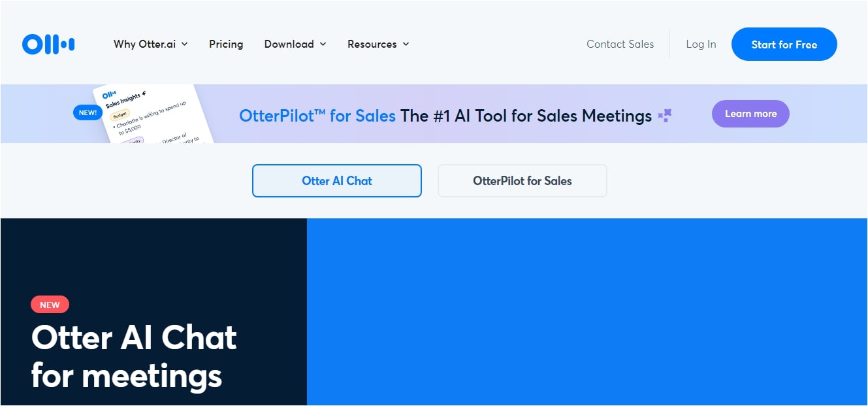Click the small Otter logo on the Sales Insights card
Image resolution: width=868 pixels, height=406 pixels.
pos(109,95)
